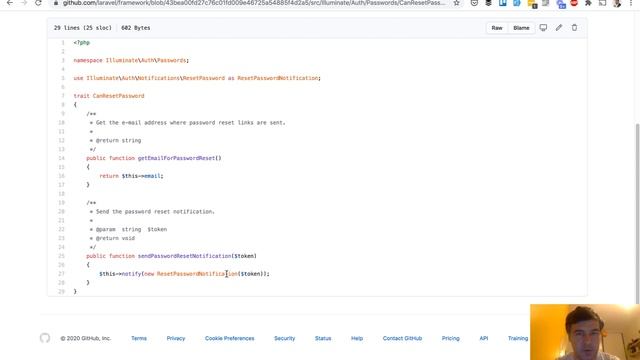Click '$this->notify' call on line 27
Image resolution: width=640 pixels, height=360 pixels.
point(120,274)
